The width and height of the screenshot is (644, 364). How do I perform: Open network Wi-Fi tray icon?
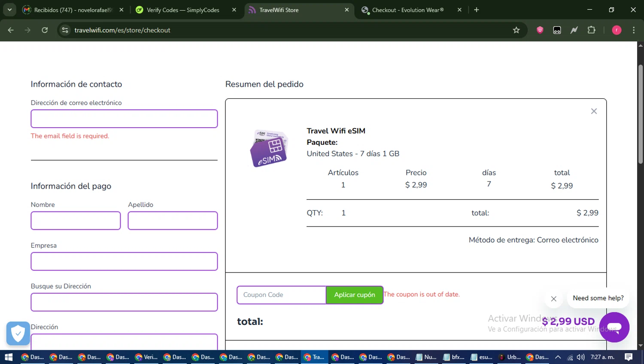[570, 357]
